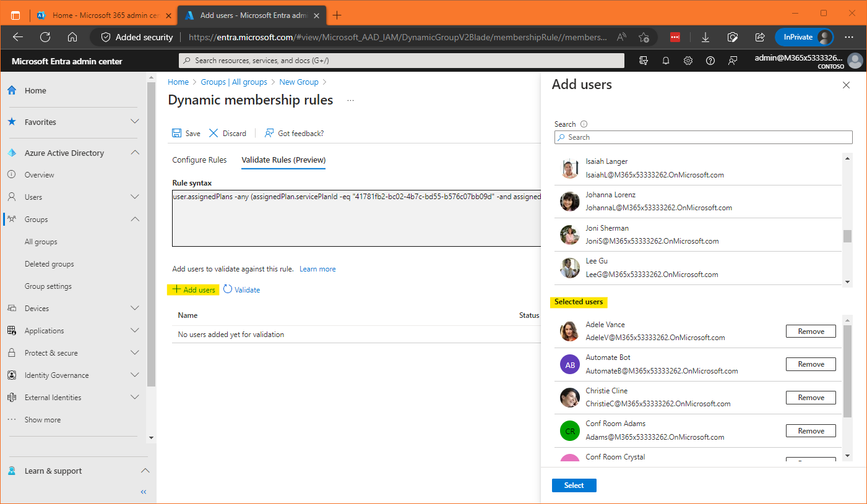Expand Identity Governance chevron

point(135,375)
